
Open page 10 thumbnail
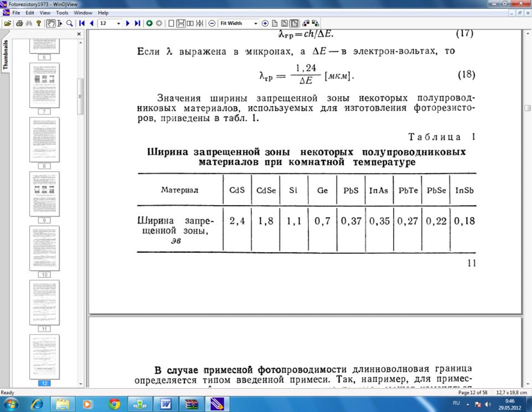(x=44, y=248)
